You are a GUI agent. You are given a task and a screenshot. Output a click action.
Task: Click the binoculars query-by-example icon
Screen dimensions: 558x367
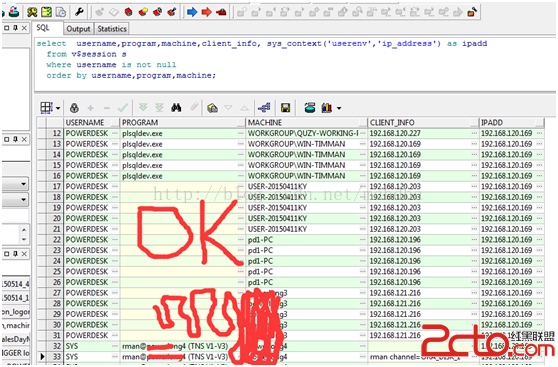[x=176, y=108]
